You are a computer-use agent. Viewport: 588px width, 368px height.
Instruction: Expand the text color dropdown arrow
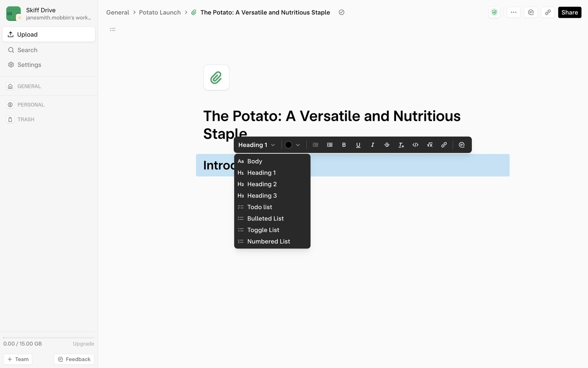[298, 145]
